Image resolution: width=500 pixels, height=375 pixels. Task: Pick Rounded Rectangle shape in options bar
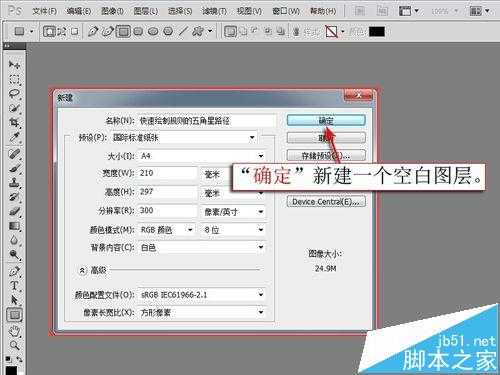click(x=138, y=32)
